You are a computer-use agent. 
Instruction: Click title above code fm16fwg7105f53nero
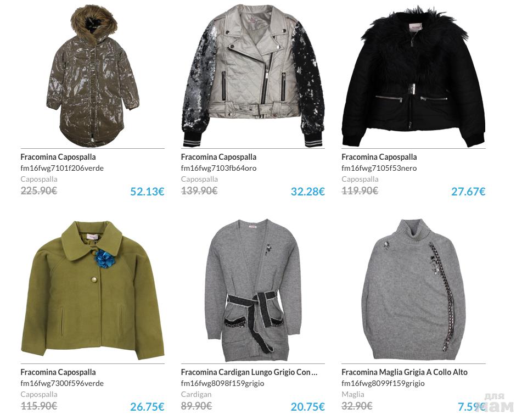pos(379,157)
